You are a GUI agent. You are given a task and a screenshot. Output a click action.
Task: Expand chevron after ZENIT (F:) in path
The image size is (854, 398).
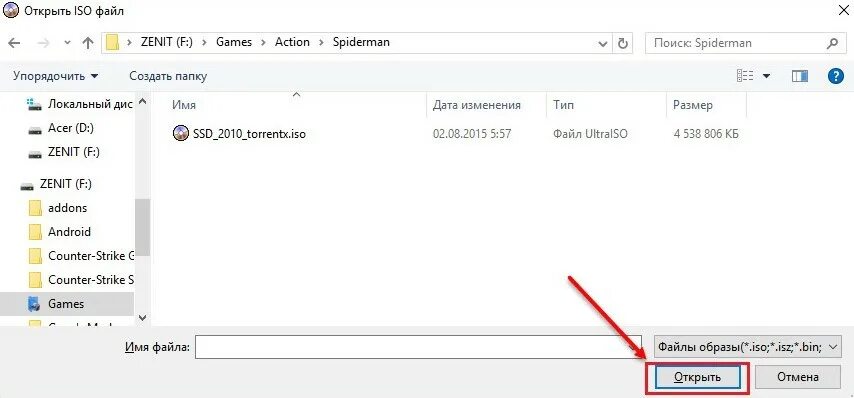[x=205, y=42]
